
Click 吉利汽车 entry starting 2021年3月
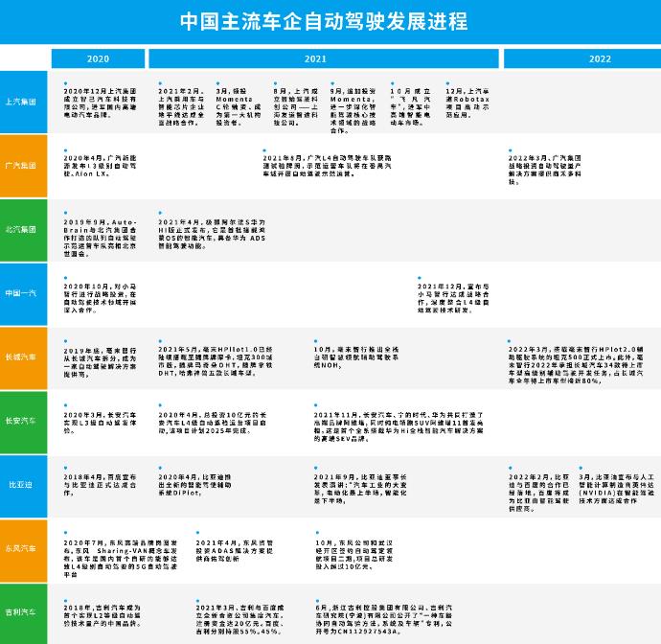(239, 619)
